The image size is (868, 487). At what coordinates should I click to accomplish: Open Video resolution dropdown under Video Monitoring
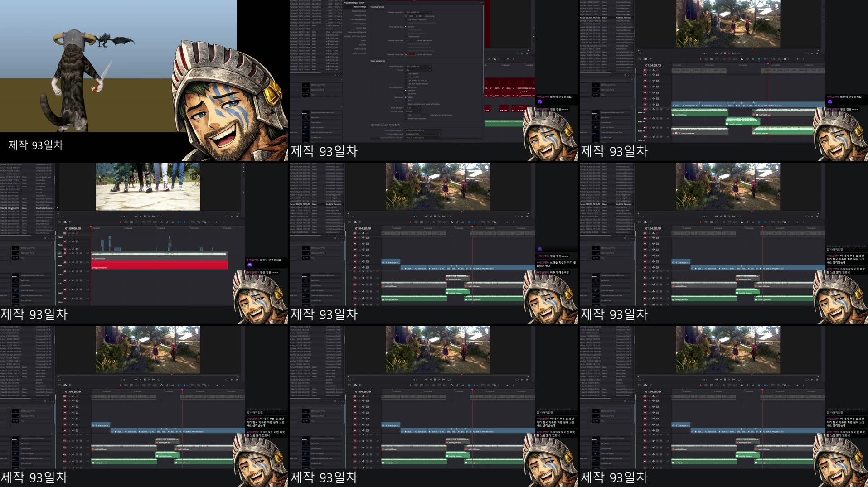418,66
